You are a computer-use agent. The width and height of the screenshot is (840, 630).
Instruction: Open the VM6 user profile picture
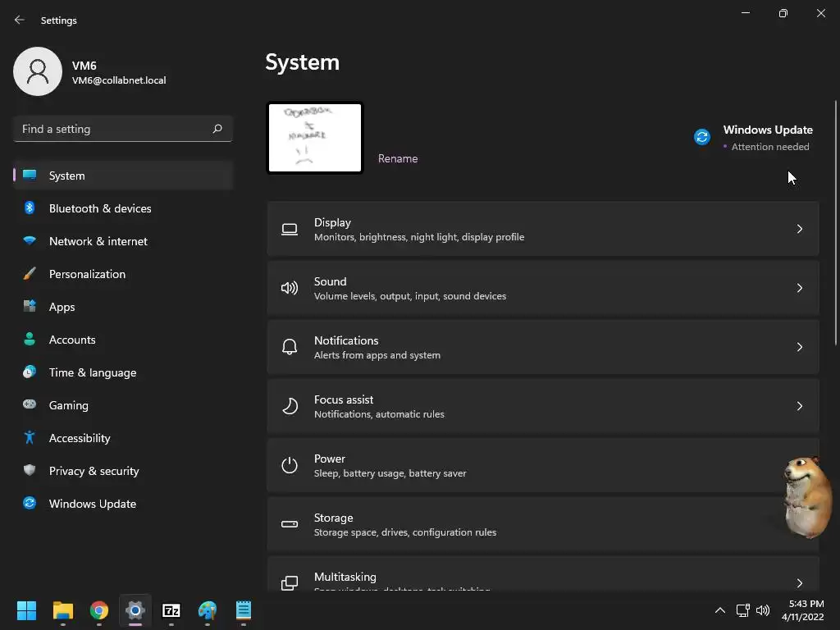click(x=38, y=71)
